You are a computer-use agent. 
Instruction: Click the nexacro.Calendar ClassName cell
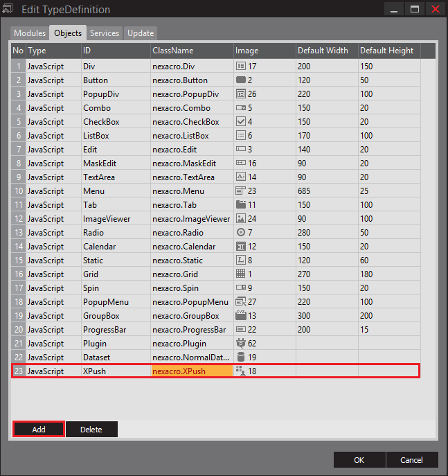(x=192, y=247)
